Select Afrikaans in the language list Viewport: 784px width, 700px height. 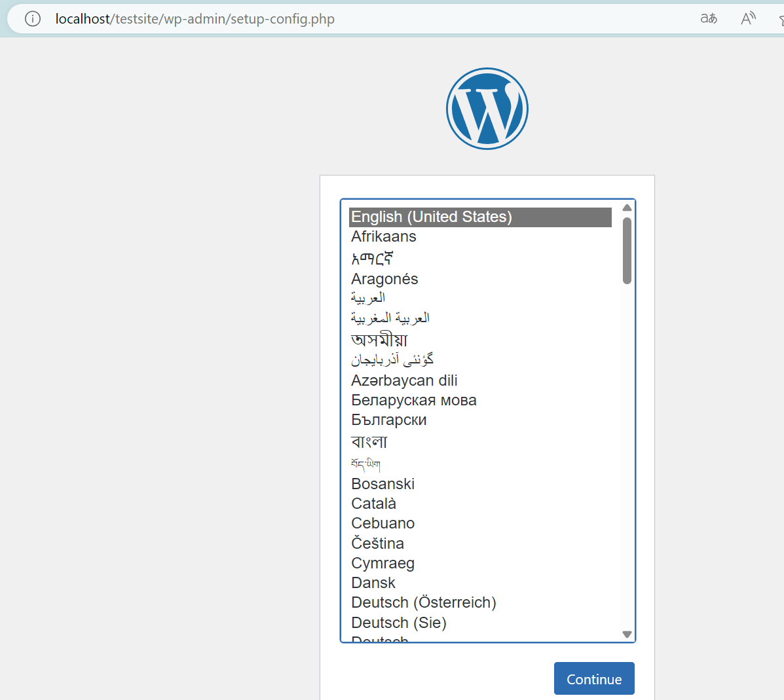[x=480, y=236]
